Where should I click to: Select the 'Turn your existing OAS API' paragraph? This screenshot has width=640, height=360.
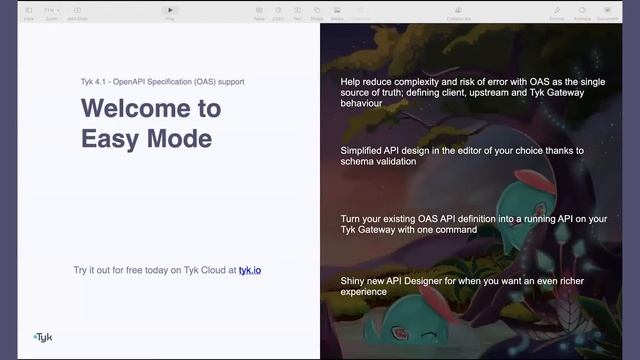point(474,224)
